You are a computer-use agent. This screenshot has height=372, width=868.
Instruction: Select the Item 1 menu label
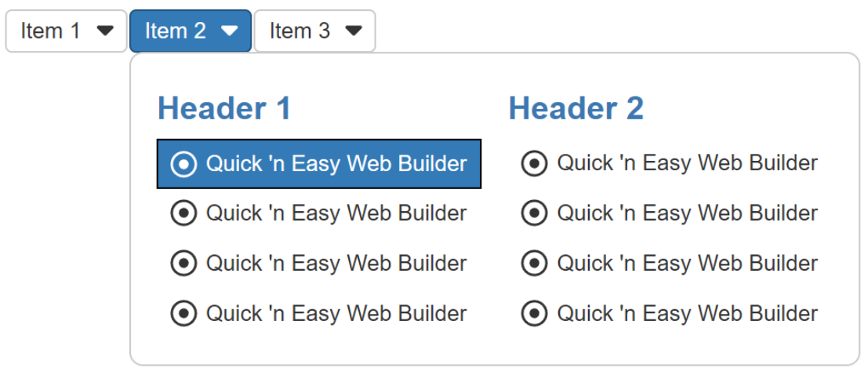coord(50,31)
